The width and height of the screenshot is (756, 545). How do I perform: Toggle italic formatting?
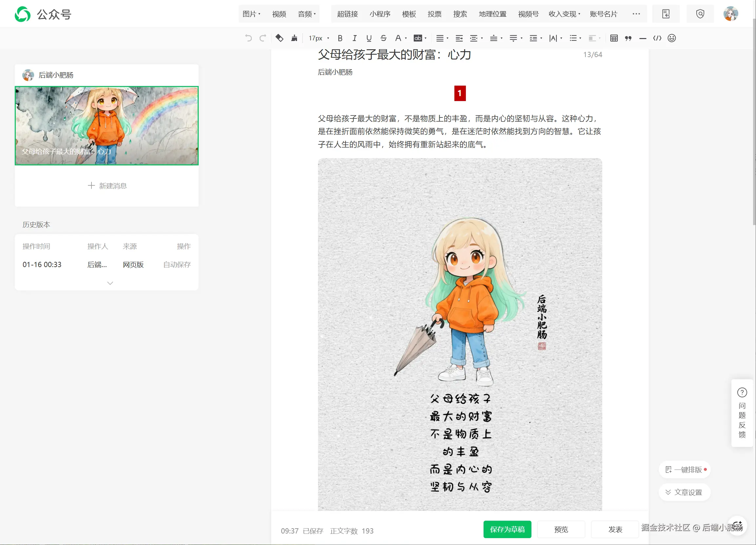tap(354, 38)
